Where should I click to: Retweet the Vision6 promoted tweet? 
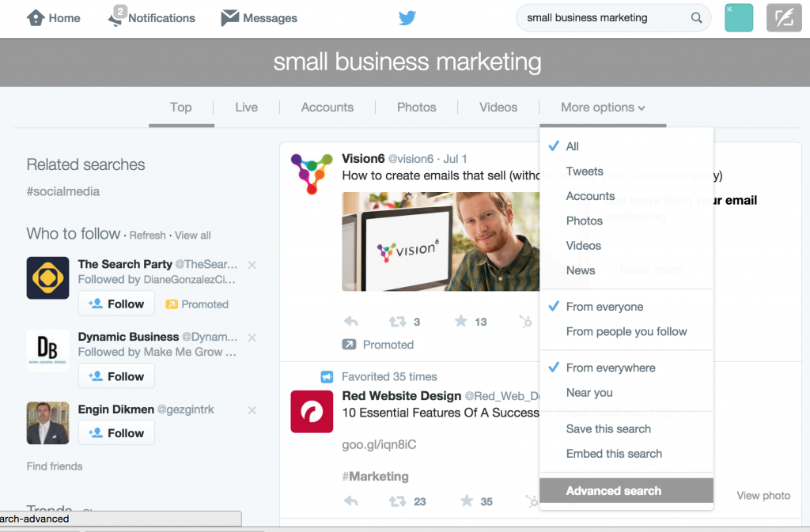[x=397, y=322]
